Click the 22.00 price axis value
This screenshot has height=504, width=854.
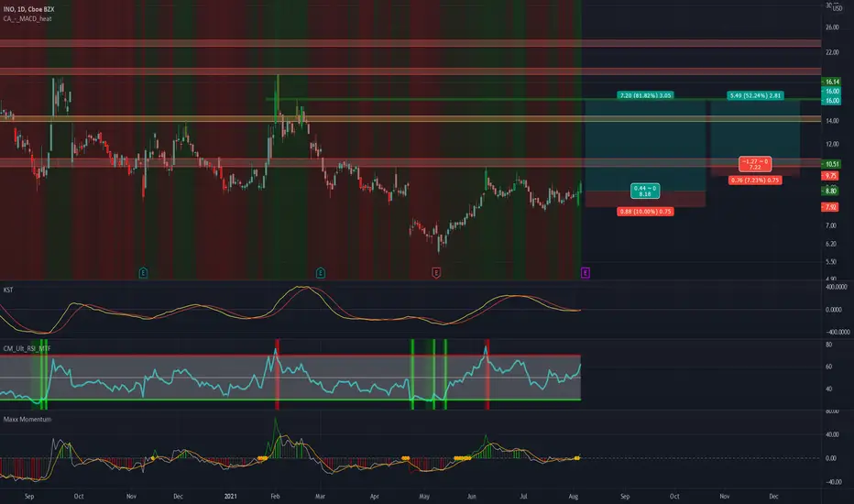(832, 52)
